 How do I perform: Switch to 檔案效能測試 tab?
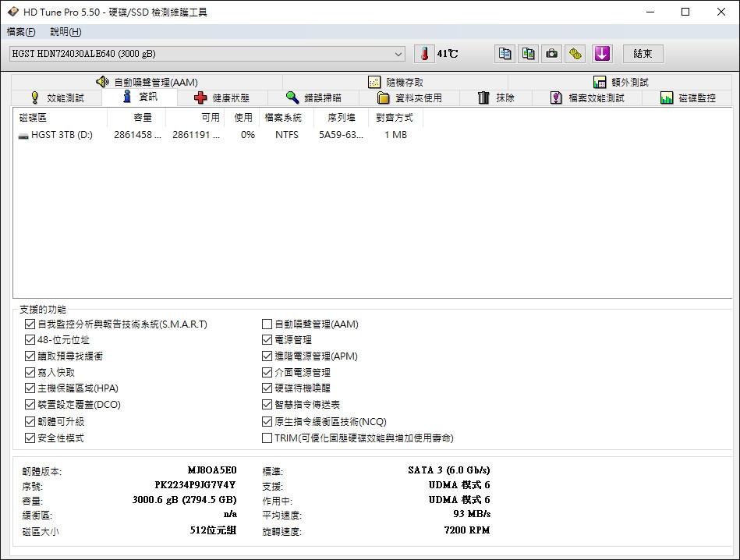pyautogui.click(x=587, y=97)
